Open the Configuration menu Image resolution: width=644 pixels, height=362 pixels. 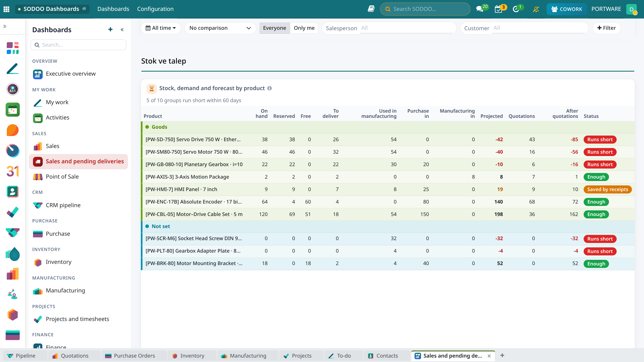(x=155, y=9)
